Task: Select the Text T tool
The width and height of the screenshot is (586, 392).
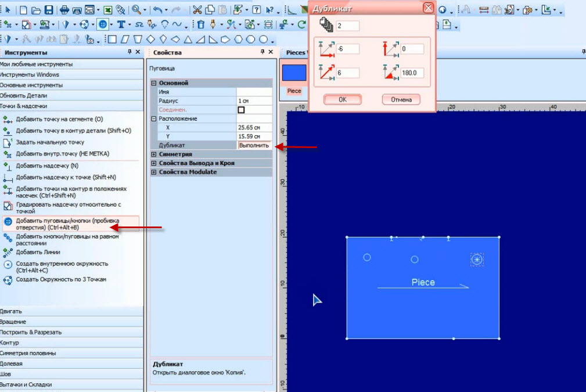Action: pyautogui.click(x=121, y=24)
